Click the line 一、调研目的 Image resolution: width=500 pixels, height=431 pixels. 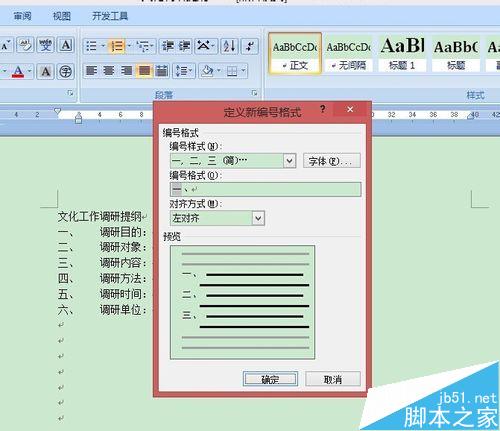(x=102, y=232)
